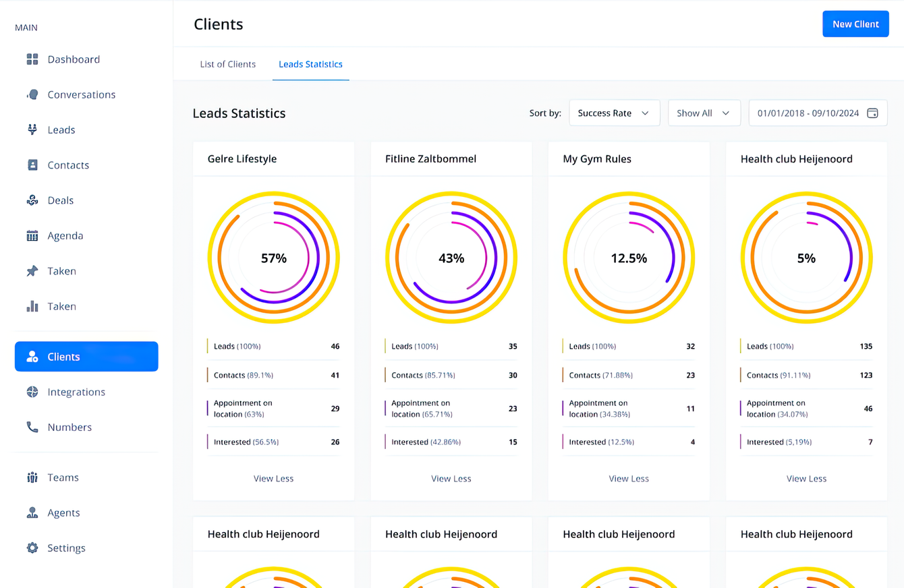Click the New Client button
This screenshot has height=588, width=904.
(x=855, y=24)
